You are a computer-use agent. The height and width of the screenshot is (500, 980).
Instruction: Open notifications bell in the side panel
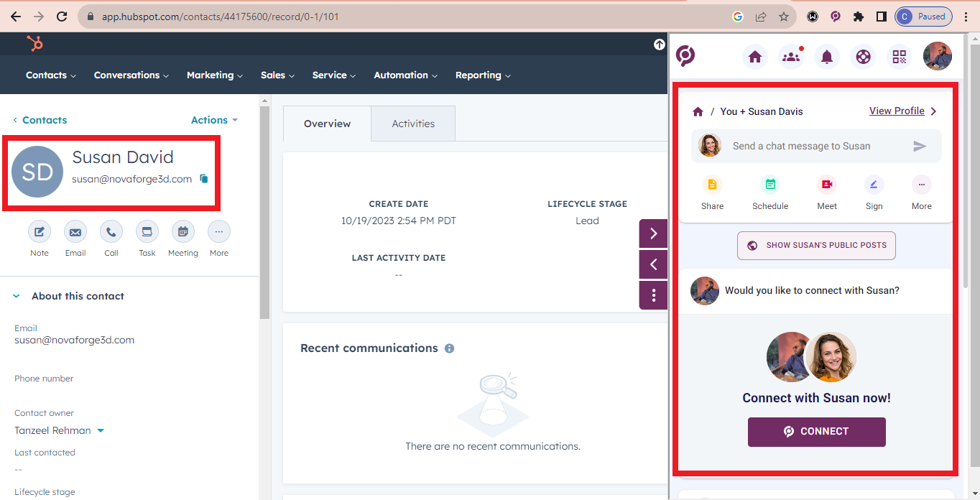(x=827, y=57)
